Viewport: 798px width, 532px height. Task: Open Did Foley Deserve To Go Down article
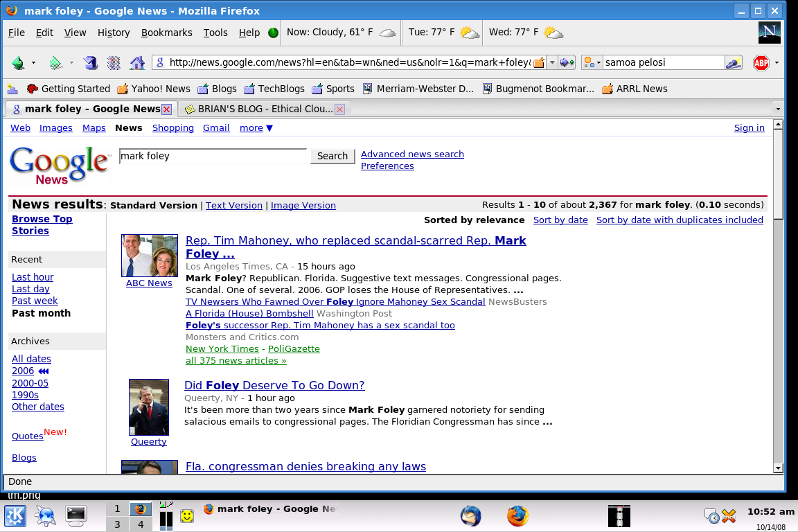coord(274,385)
